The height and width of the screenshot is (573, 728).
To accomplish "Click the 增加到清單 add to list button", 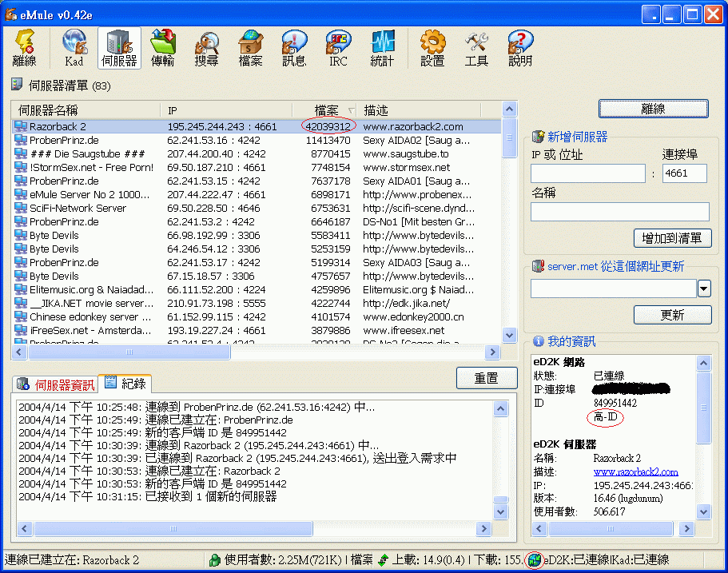I will [x=672, y=238].
